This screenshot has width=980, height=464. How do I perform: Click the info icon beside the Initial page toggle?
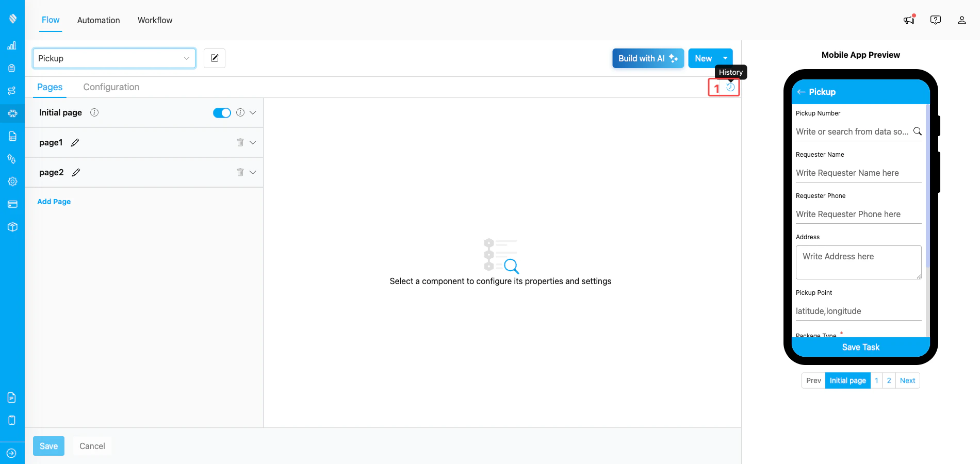pyautogui.click(x=240, y=112)
